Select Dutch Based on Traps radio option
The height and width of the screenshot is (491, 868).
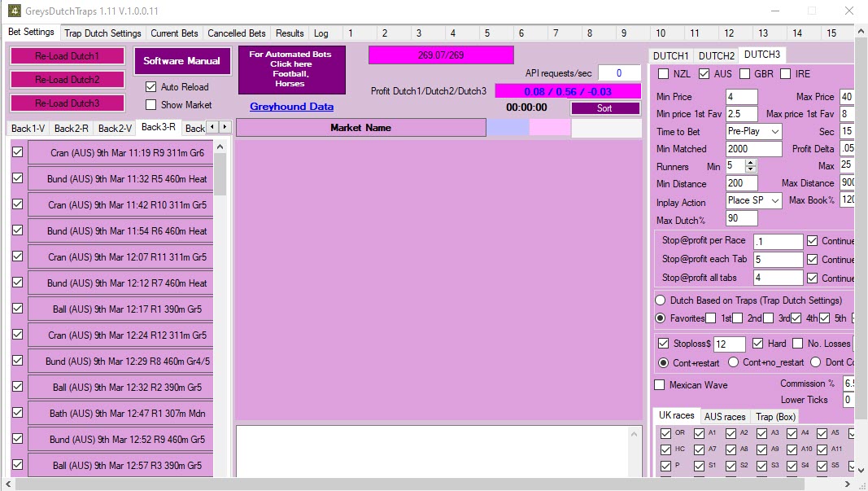tap(661, 300)
